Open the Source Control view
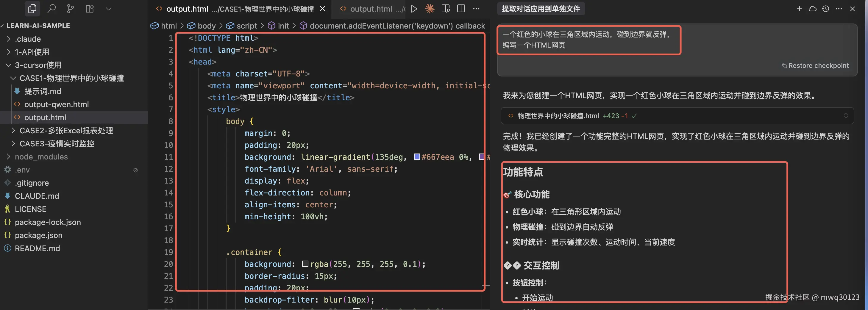The image size is (868, 310). pos(71,9)
